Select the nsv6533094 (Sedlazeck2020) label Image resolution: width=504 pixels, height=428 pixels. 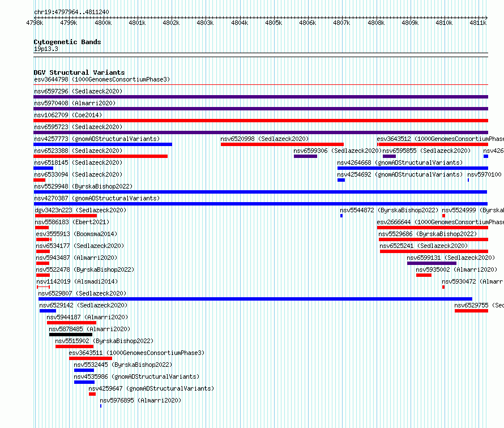(78, 174)
